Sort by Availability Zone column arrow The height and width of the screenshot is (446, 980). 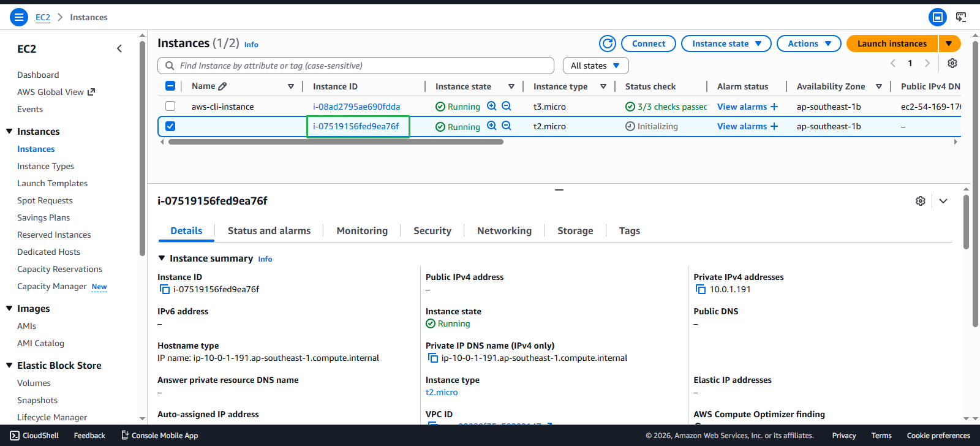[x=879, y=86]
